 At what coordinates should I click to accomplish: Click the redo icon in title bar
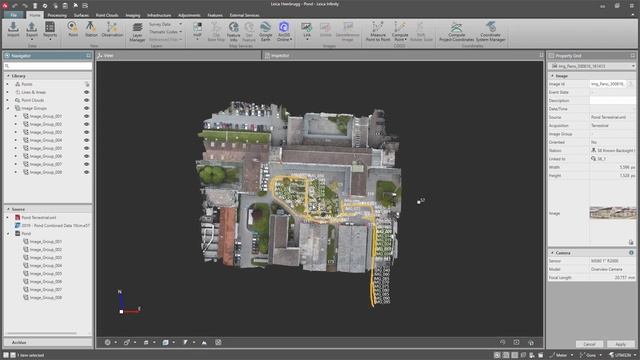pos(25,6)
